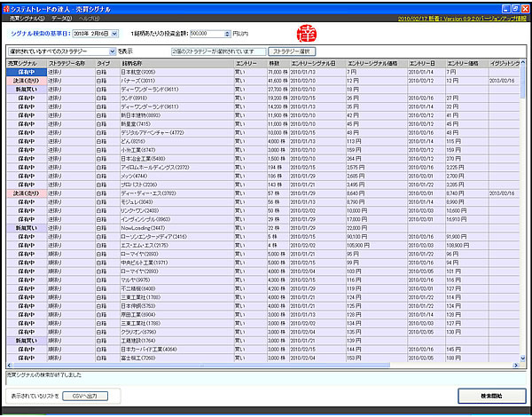Click the 22,000 円 signal price cell
Screen dimensions: 532x417
tap(376, 228)
